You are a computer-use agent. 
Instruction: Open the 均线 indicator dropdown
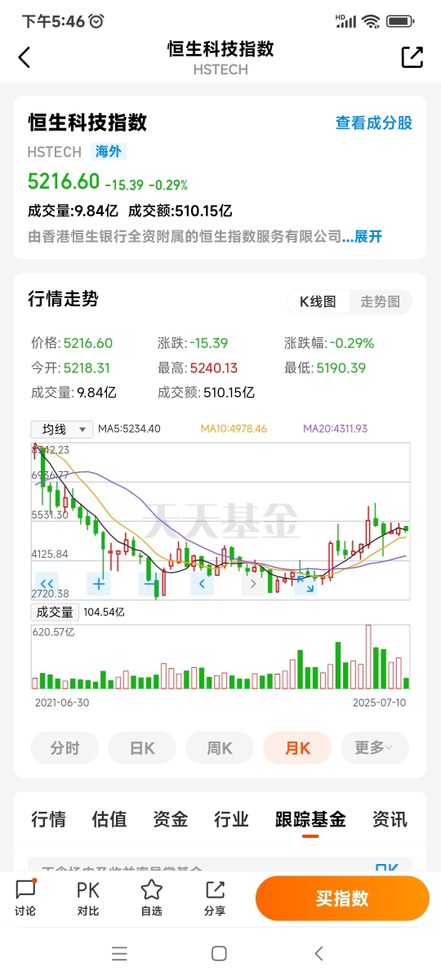point(62,429)
